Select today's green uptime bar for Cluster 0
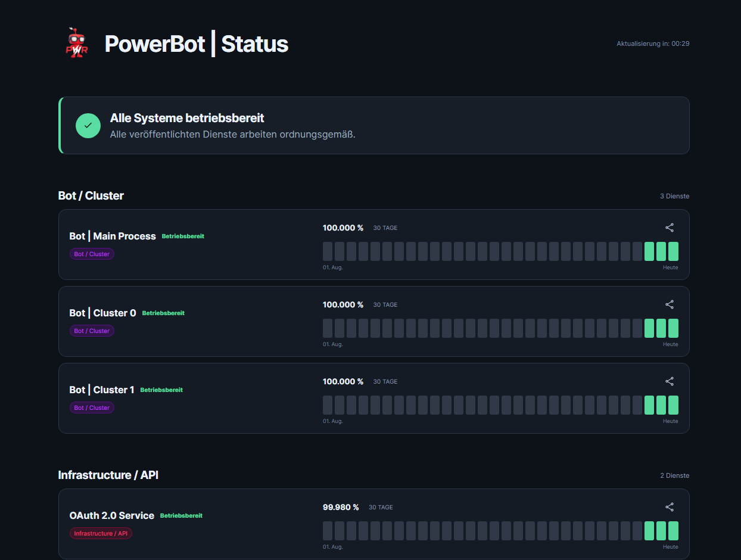 pyautogui.click(x=673, y=328)
